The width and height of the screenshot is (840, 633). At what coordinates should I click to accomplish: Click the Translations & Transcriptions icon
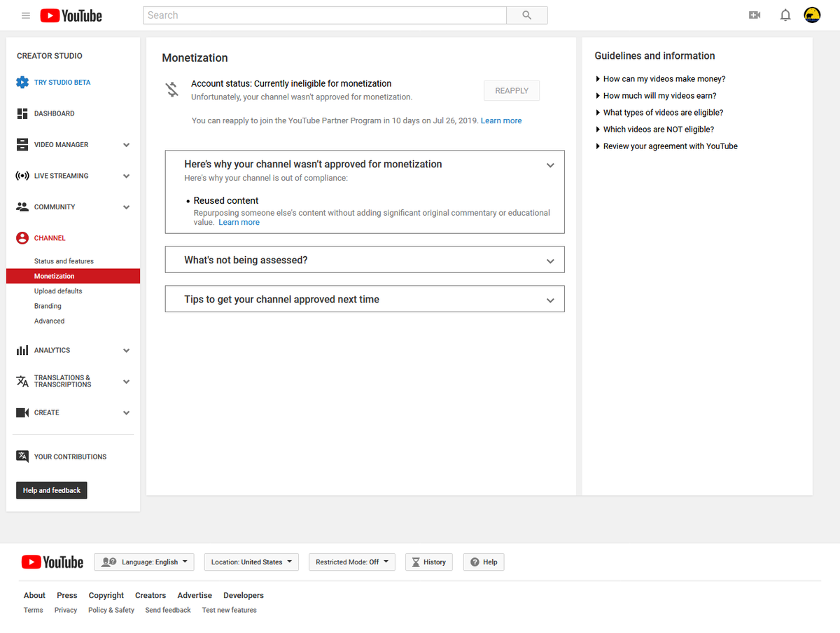coord(22,381)
